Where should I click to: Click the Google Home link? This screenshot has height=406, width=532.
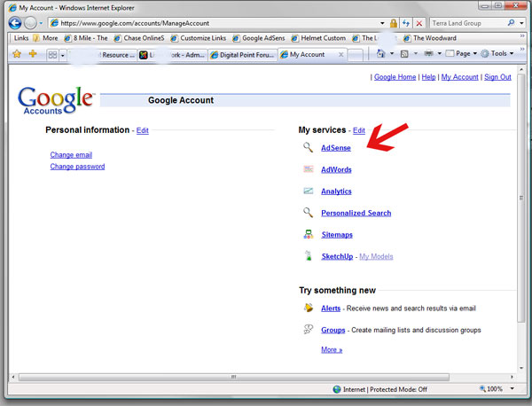click(395, 77)
